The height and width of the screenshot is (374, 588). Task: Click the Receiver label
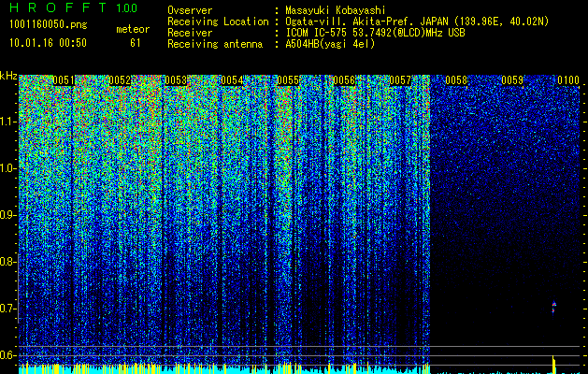pyautogui.click(x=190, y=33)
